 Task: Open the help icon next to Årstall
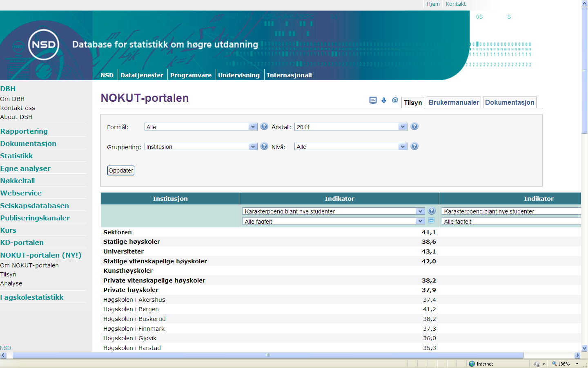(x=414, y=126)
